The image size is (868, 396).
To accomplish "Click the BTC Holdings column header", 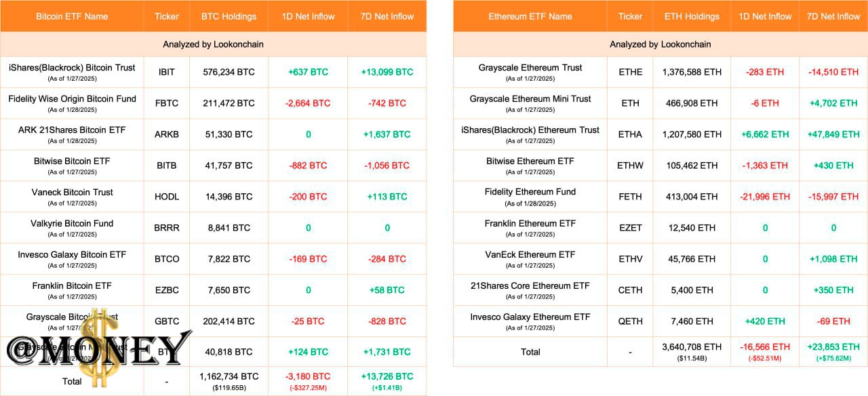I will coord(229,16).
